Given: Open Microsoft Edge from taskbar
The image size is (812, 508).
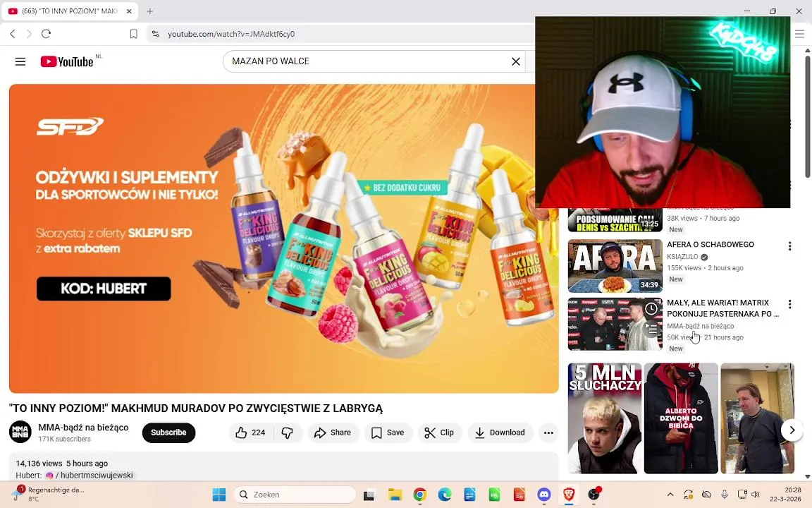Looking at the screenshot, I should pos(445,495).
